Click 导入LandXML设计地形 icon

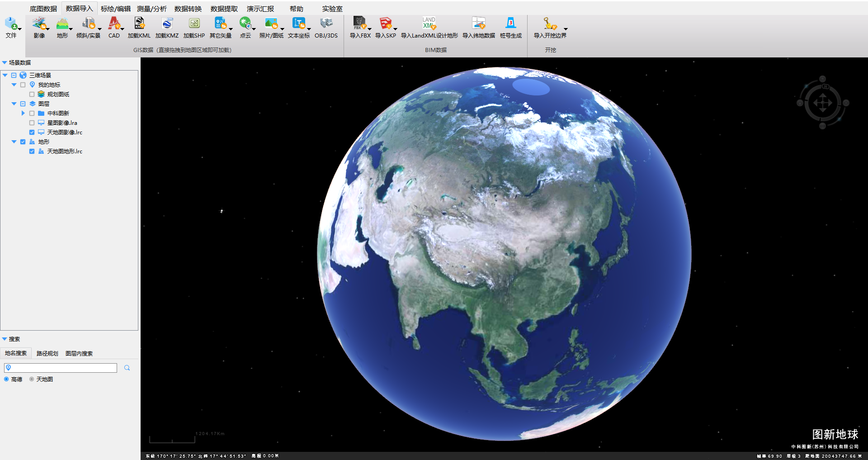(x=429, y=23)
